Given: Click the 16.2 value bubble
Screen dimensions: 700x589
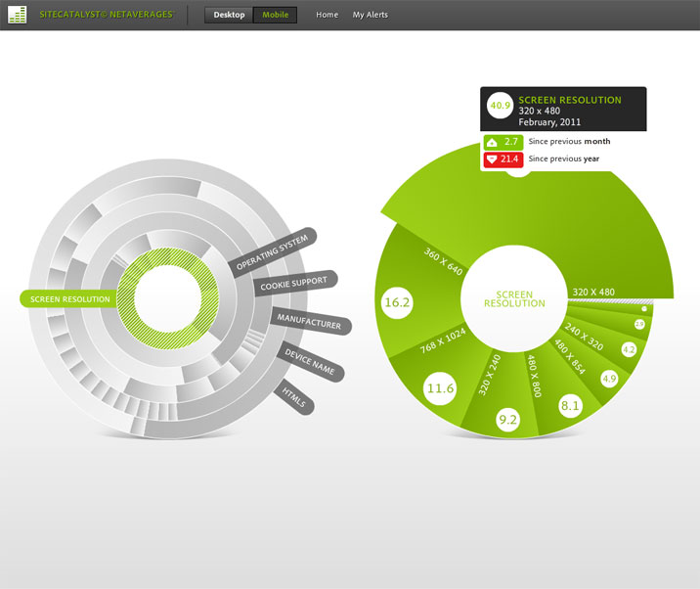Looking at the screenshot, I should coord(397,303).
